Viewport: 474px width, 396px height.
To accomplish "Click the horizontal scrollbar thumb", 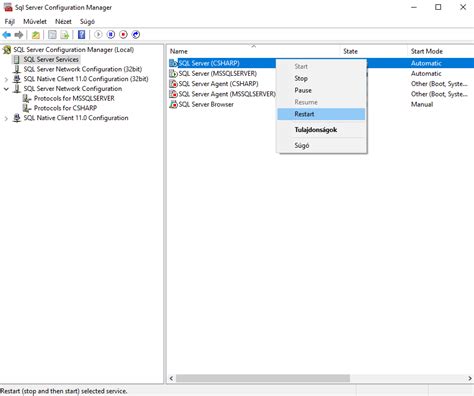I will tap(263, 378).
